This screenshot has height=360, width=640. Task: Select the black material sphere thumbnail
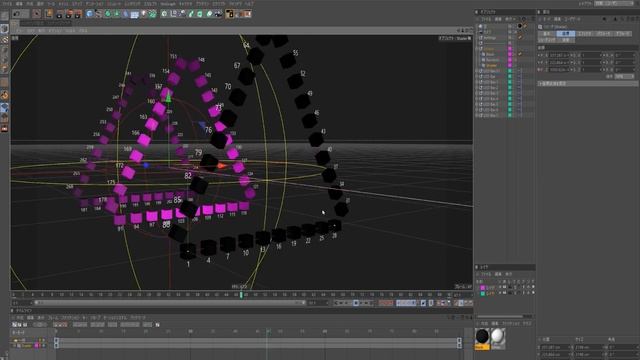(482, 337)
